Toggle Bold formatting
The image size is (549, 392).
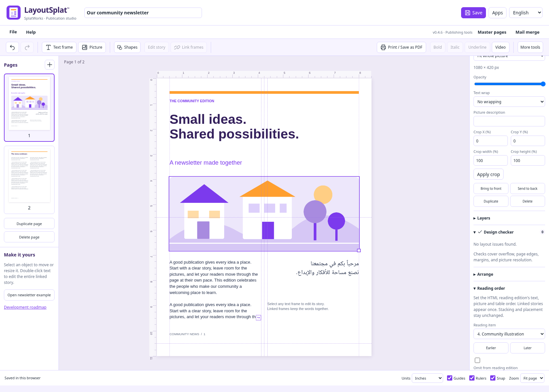pyautogui.click(x=438, y=47)
